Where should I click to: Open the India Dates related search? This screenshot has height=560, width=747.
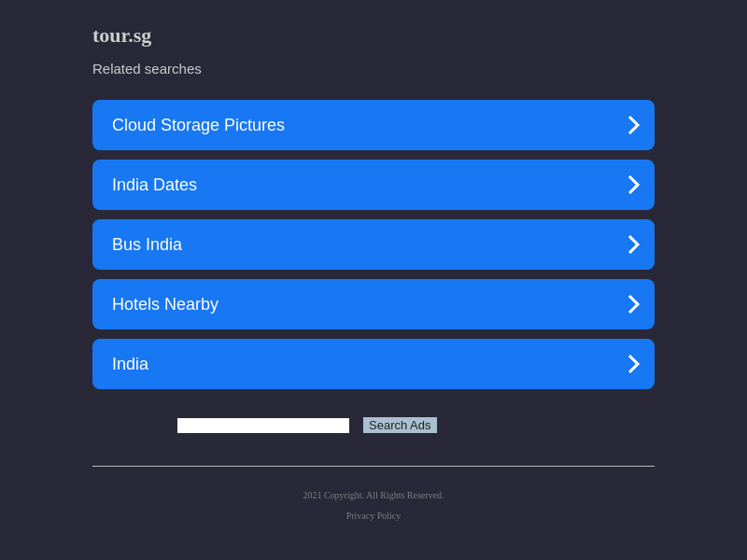(154, 185)
